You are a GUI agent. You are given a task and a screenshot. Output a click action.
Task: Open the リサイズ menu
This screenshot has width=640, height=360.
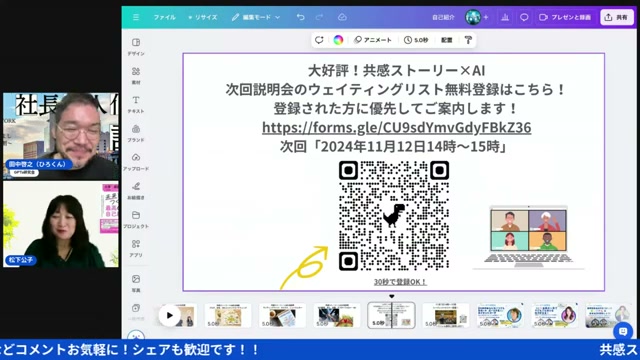(202, 17)
